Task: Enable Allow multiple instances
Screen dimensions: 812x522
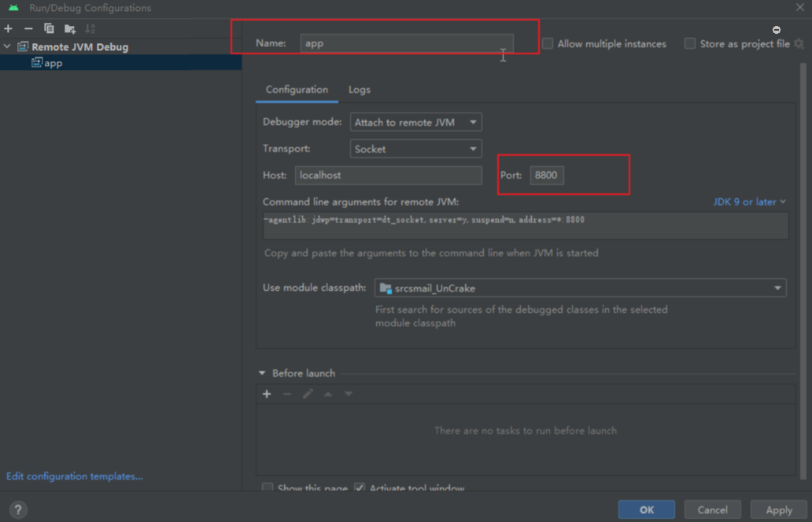Action: pyautogui.click(x=548, y=44)
